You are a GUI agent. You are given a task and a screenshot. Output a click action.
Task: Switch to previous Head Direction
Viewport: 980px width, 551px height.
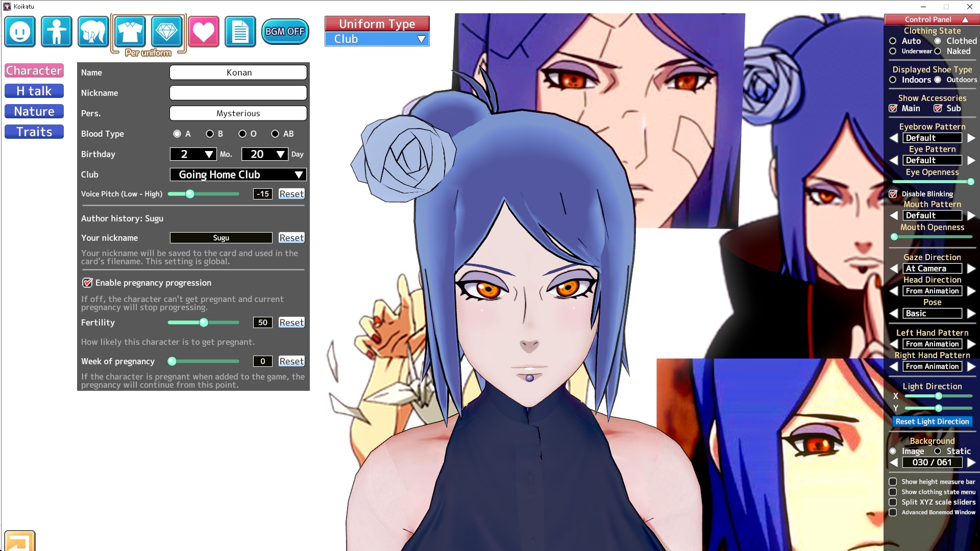pos(894,291)
